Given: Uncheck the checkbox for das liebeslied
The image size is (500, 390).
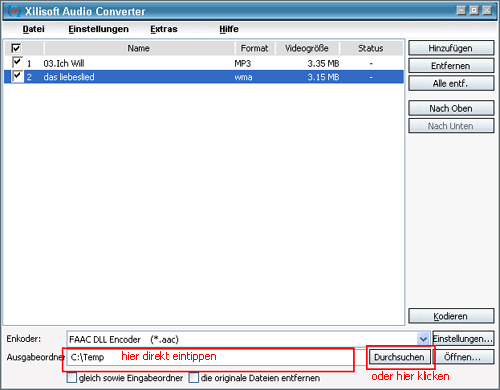Looking at the screenshot, I should 17,76.
